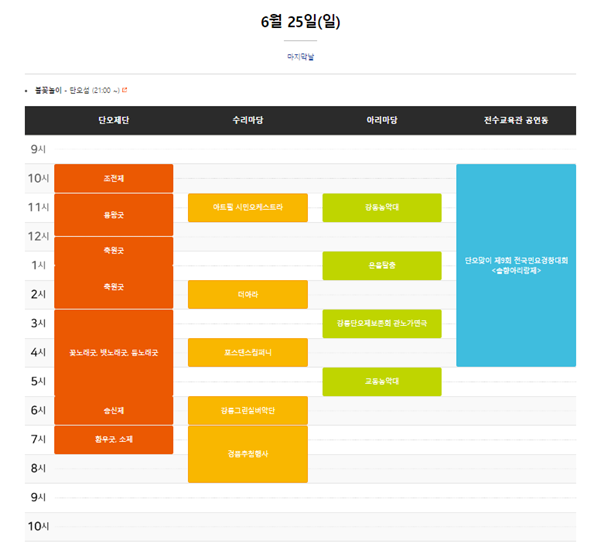Open the 강릉단오제보존회 관노가면극 event

coord(382,323)
